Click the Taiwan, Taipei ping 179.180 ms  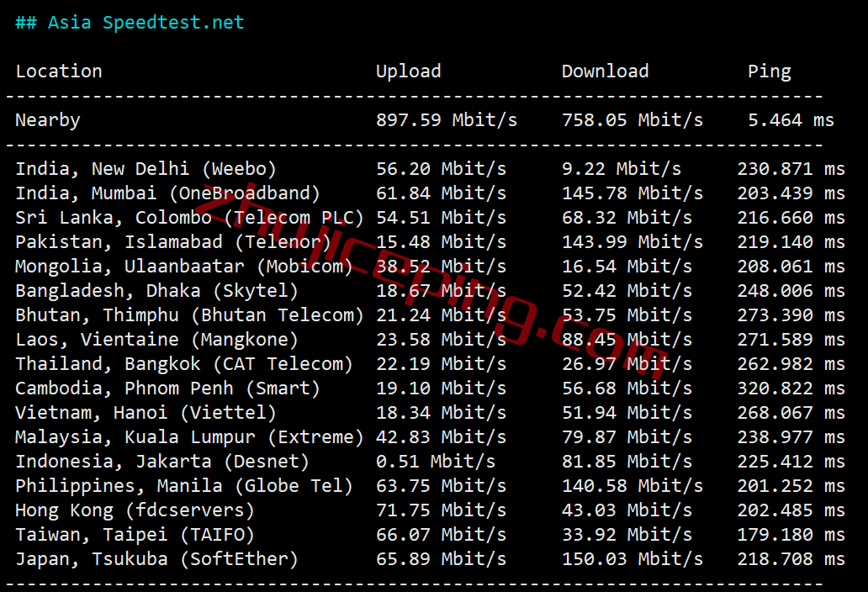click(x=791, y=535)
